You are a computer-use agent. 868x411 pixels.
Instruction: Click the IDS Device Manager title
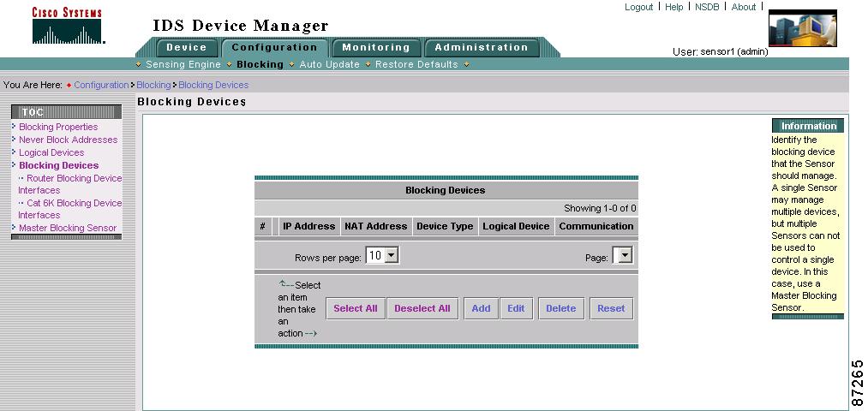(x=240, y=26)
